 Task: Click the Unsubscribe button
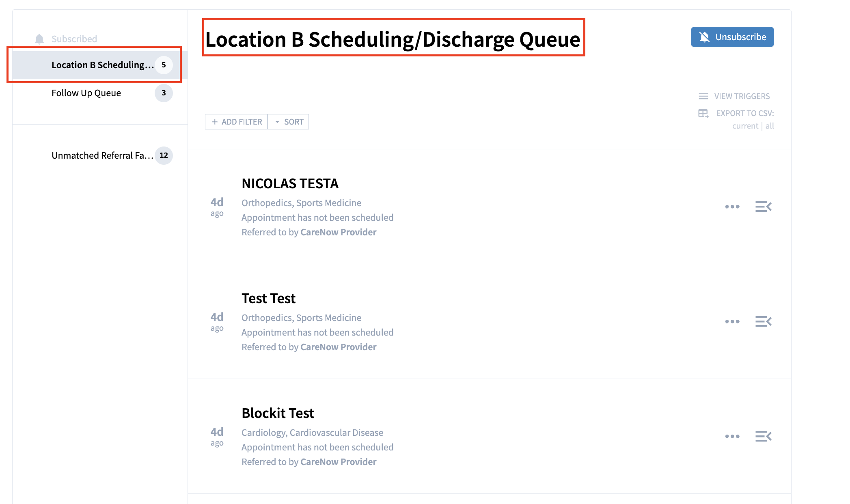(732, 37)
